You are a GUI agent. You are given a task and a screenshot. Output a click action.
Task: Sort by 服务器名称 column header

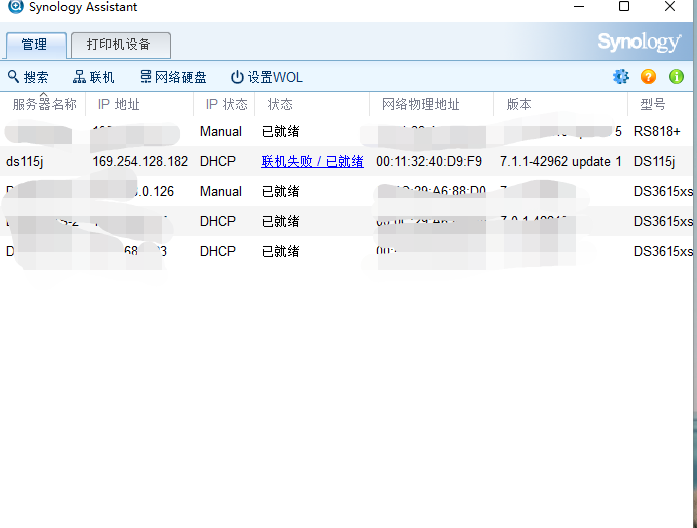click(44, 104)
